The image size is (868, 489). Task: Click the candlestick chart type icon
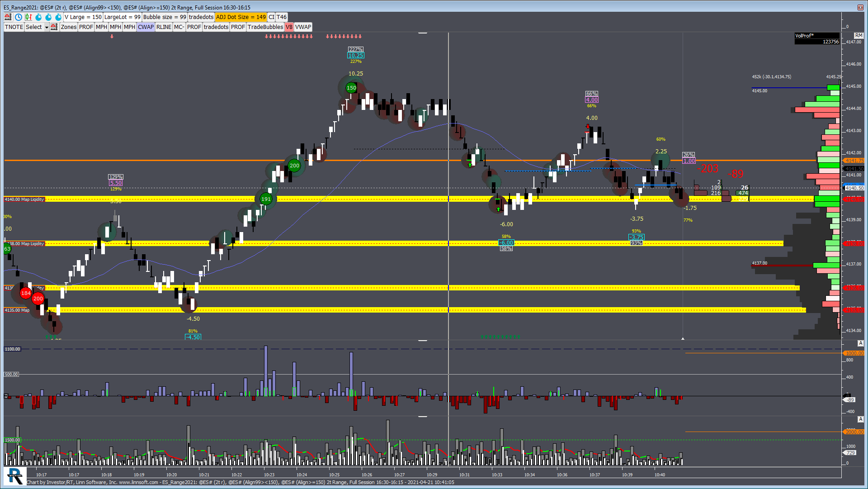pyautogui.click(x=28, y=17)
